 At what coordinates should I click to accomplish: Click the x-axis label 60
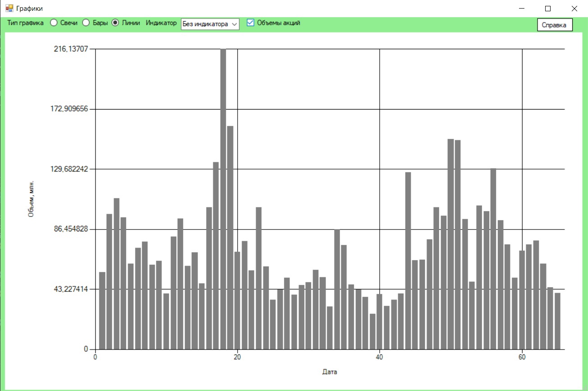pos(522,357)
